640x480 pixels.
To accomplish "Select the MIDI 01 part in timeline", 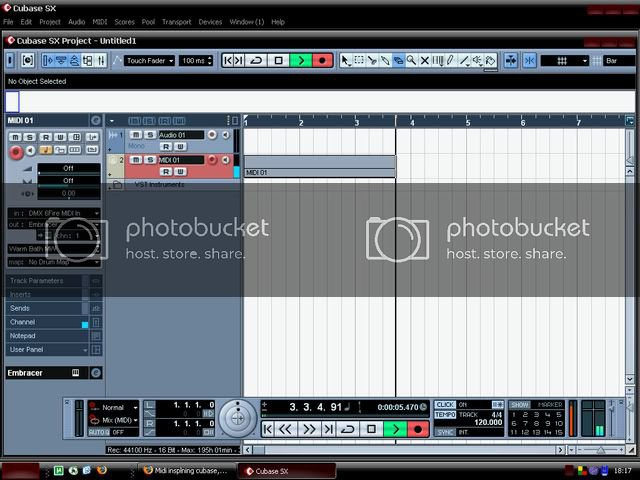I will click(320, 167).
